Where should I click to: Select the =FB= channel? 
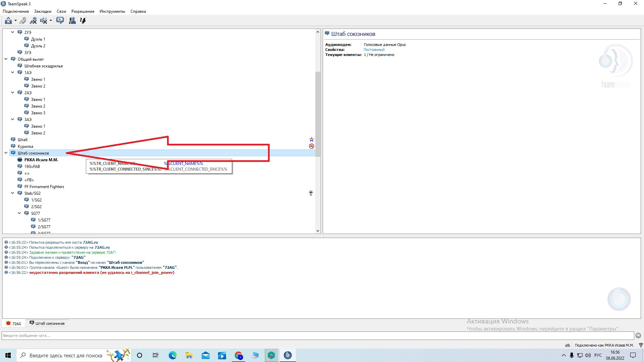coord(29,180)
